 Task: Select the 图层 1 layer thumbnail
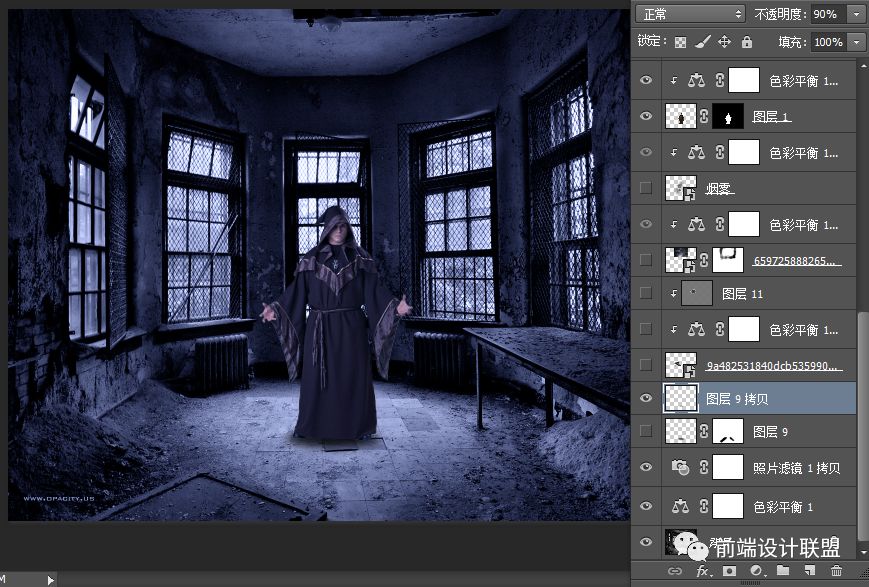[x=681, y=116]
